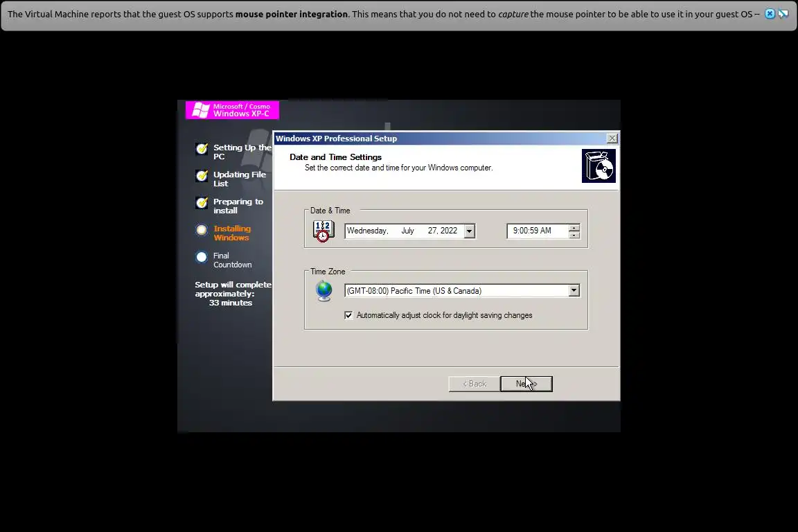Click the Updating File List checkmark icon
Screen dimensions: 798x532
pyautogui.click(x=202, y=176)
